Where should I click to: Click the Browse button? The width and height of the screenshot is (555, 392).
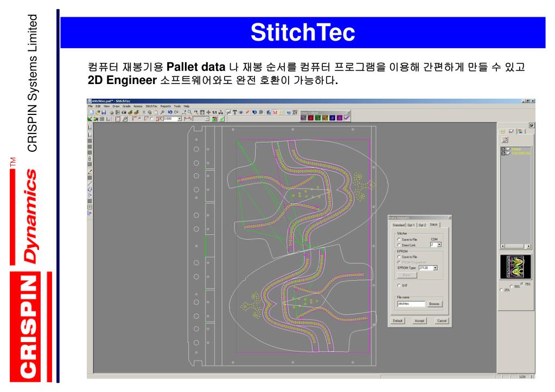pos(435,304)
